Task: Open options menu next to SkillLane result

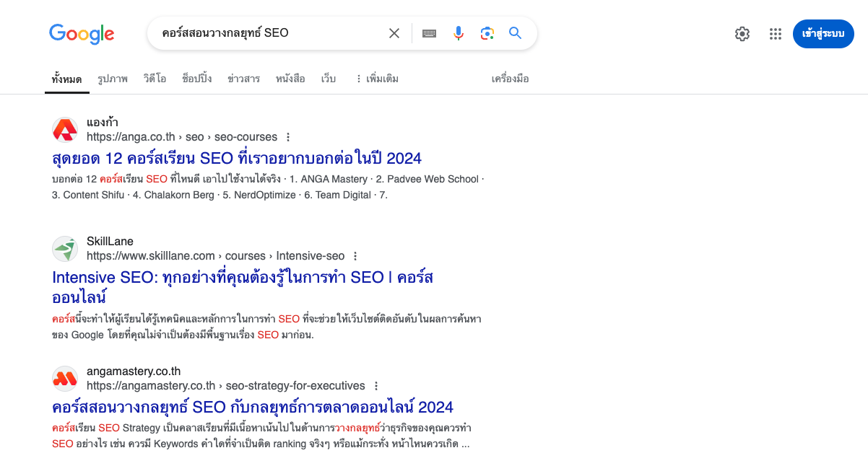Action: pos(355,256)
